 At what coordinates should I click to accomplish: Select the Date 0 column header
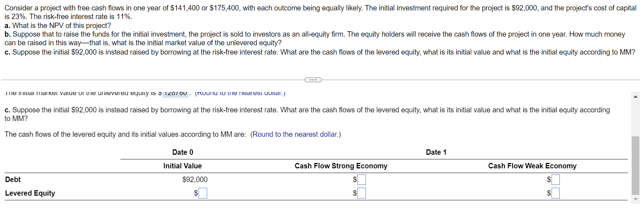(x=182, y=152)
